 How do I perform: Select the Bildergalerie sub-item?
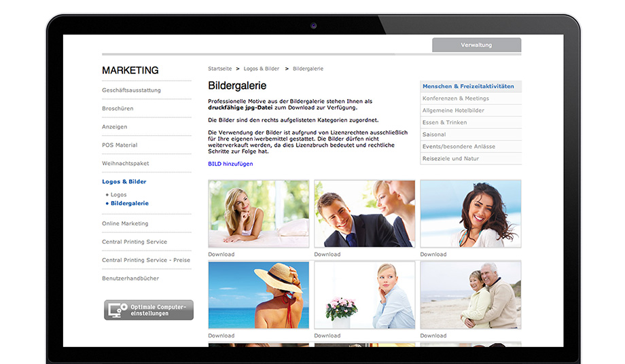click(129, 203)
